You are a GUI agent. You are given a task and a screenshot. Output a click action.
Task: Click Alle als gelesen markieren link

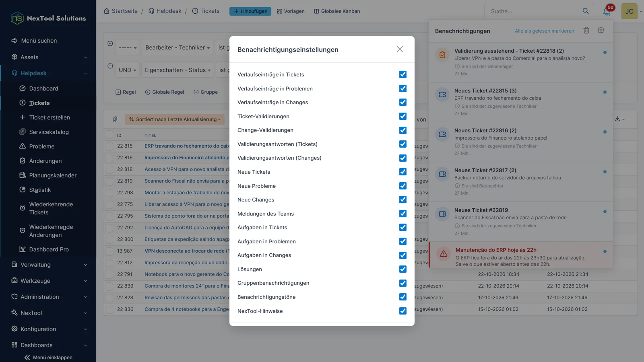[x=544, y=31]
